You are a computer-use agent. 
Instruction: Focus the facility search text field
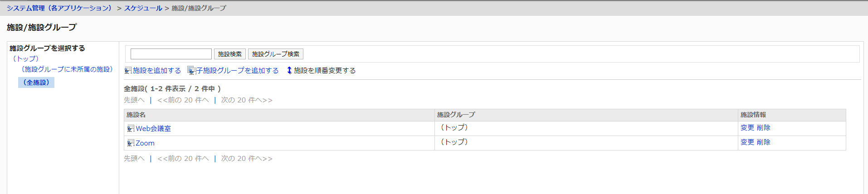tap(171, 54)
